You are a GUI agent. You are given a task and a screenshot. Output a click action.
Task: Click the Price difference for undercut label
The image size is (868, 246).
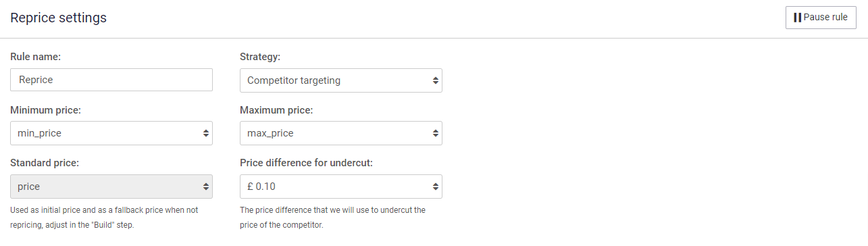pyautogui.click(x=306, y=163)
